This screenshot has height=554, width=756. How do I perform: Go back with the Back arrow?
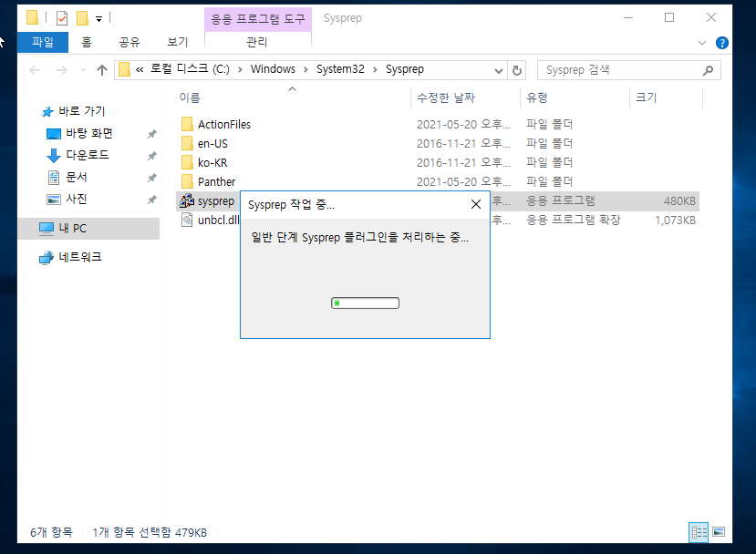[35, 70]
